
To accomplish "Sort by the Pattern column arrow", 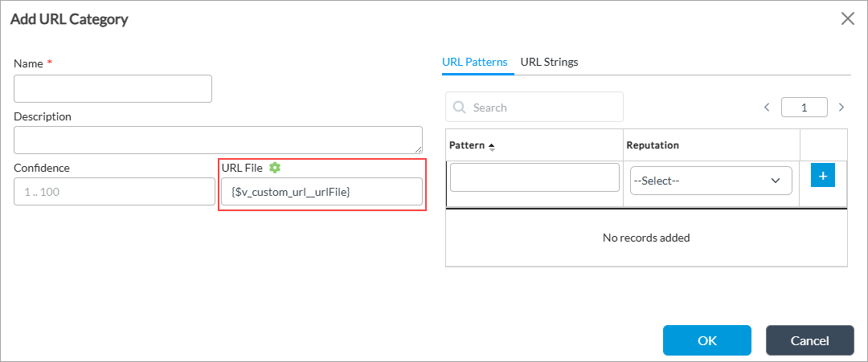I will click(492, 146).
